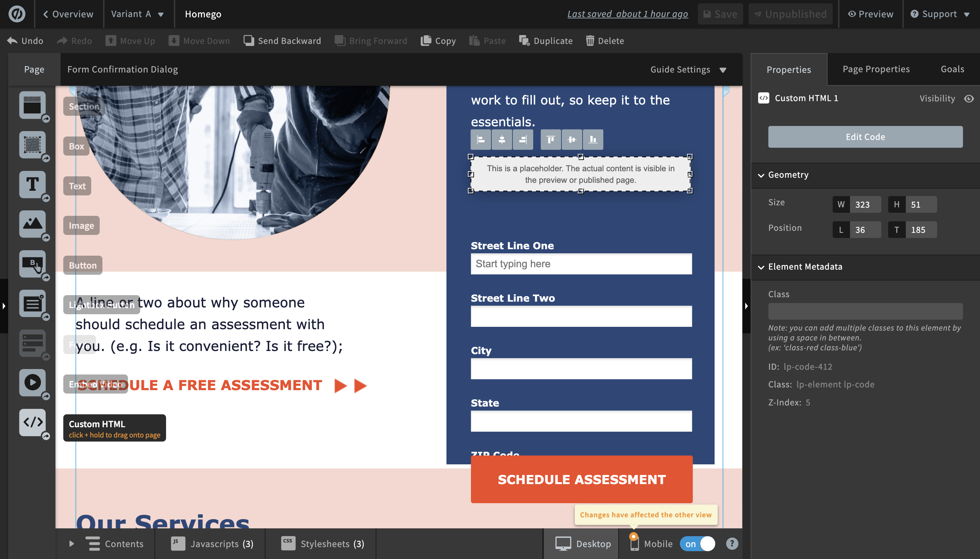Screen dimensions: 980x559
Task: Turn off the Mobile switch
Action: click(x=697, y=544)
